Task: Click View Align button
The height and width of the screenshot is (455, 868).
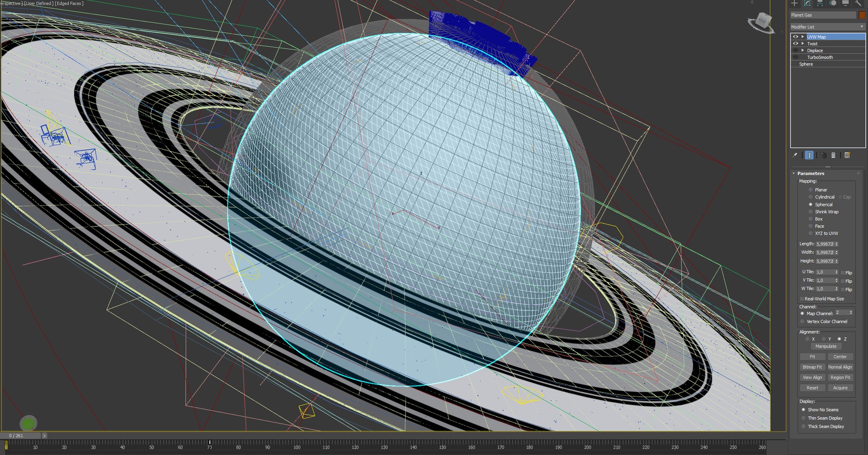Action: (x=812, y=378)
